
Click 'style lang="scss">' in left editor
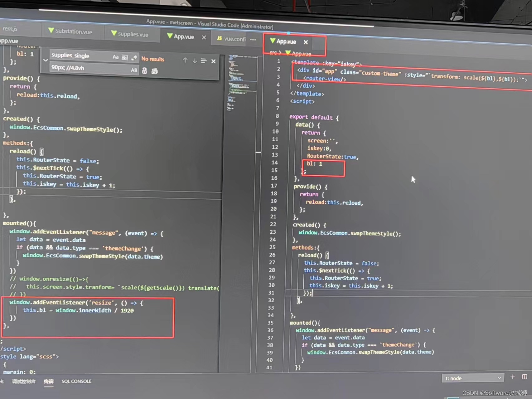[29, 356]
